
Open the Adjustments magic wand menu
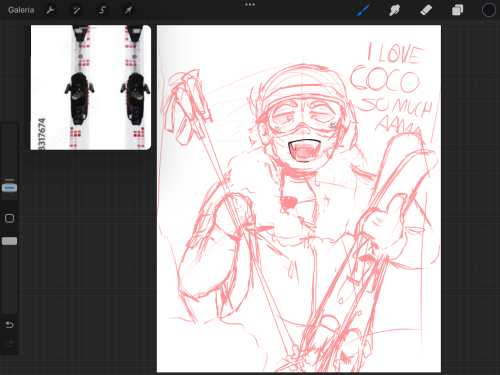[x=76, y=10]
